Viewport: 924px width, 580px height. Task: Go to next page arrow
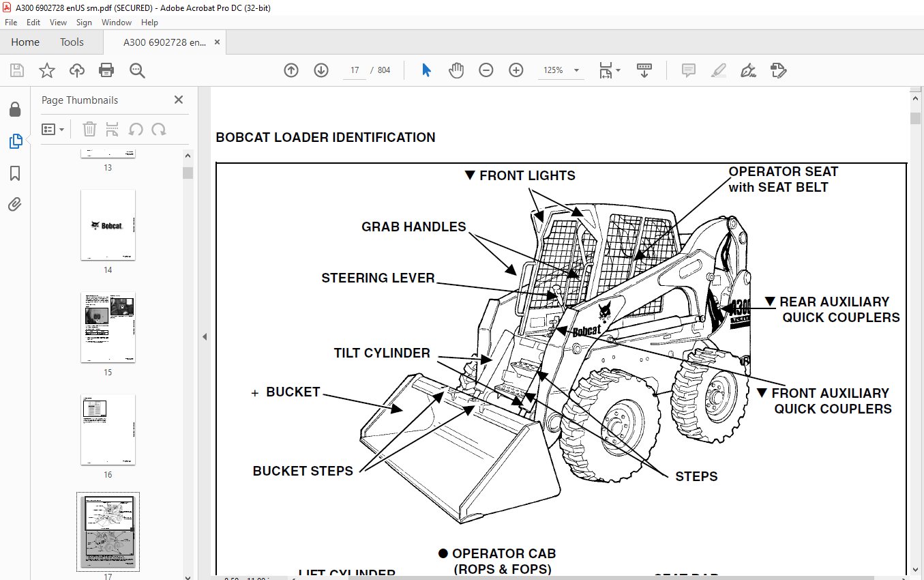point(321,70)
